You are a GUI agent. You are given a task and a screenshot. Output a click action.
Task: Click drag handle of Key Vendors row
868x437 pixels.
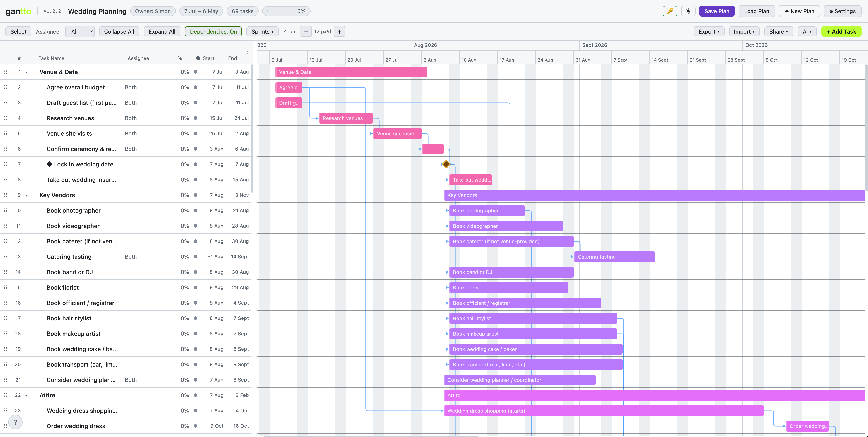[5, 195]
